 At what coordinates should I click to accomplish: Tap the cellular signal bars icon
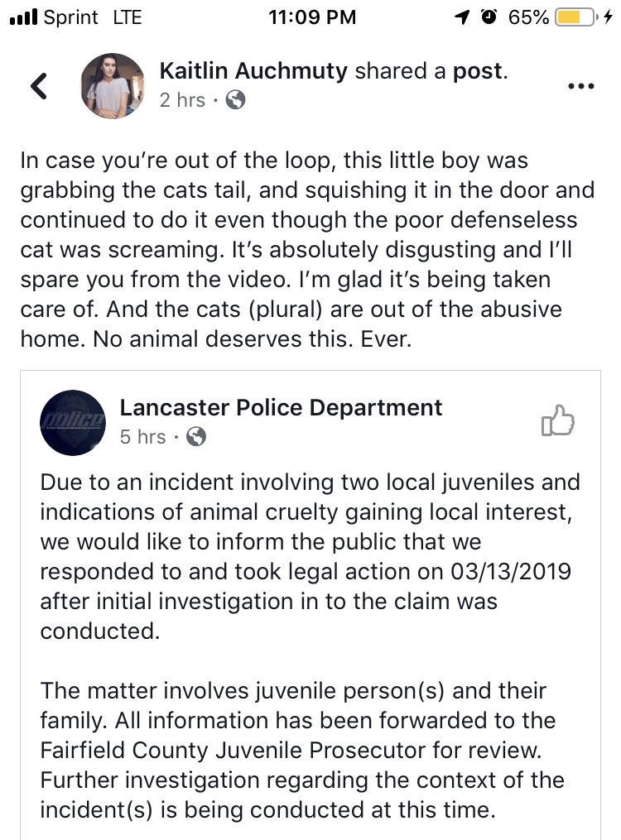pyautogui.click(x=23, y=17)
